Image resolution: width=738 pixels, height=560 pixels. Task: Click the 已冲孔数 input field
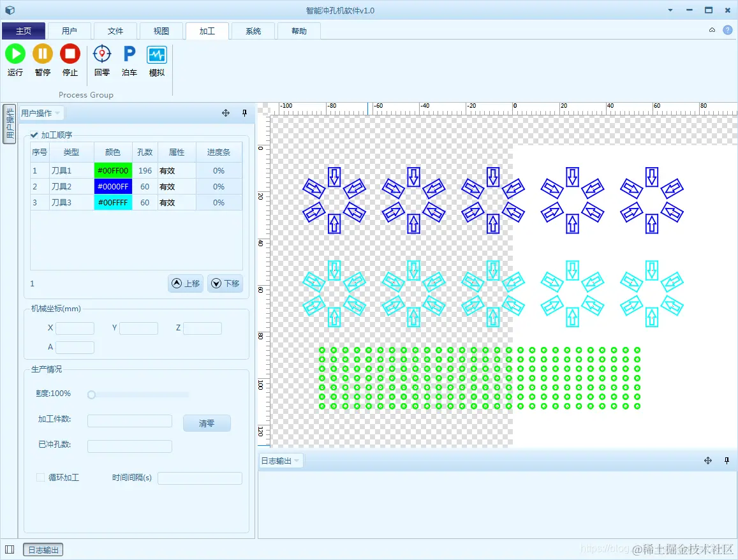(129, 446)
